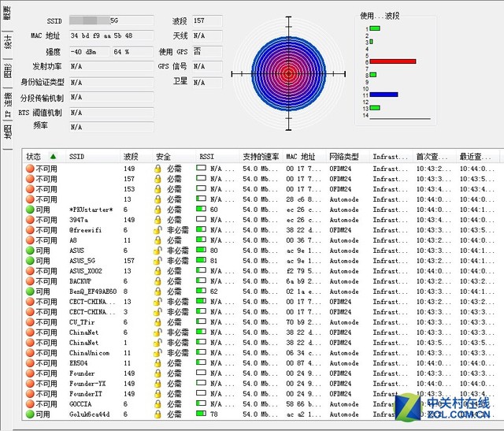The height and width of the screenshot is (431, 504).
Task: Select the ChinaNet row on channel 1
Action: pos(262,343)
